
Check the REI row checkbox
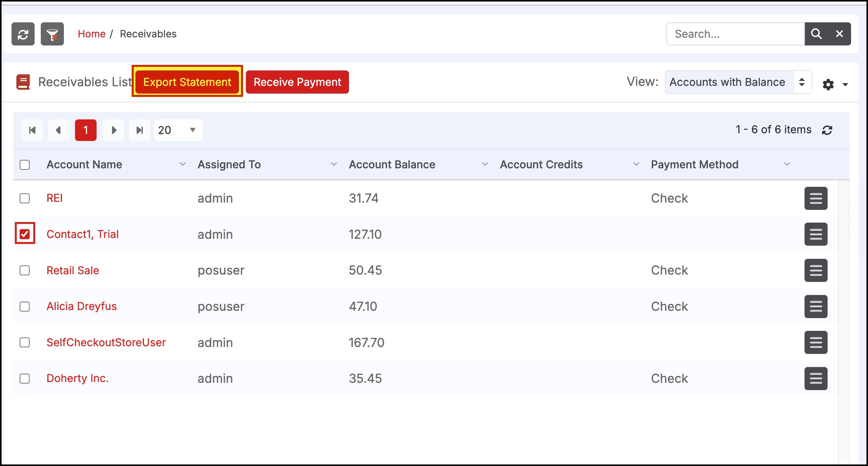coord(25,198)
